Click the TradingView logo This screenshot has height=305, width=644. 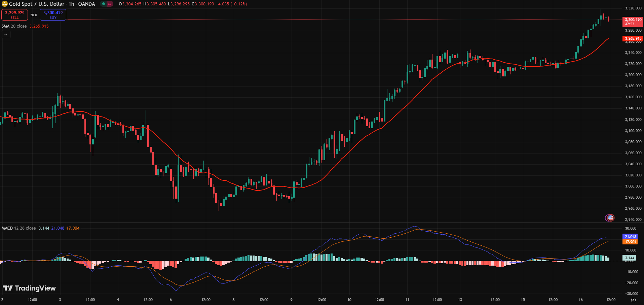tap(29, 288)
